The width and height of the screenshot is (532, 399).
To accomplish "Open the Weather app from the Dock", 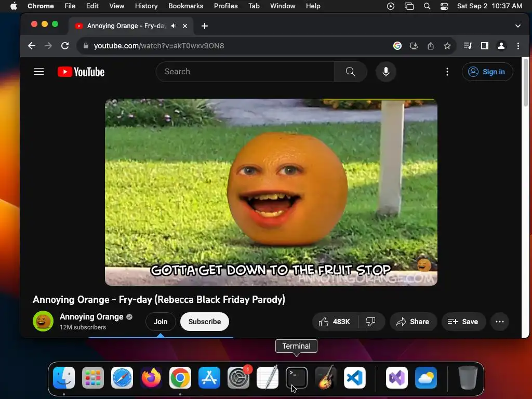I will [426, 378].
